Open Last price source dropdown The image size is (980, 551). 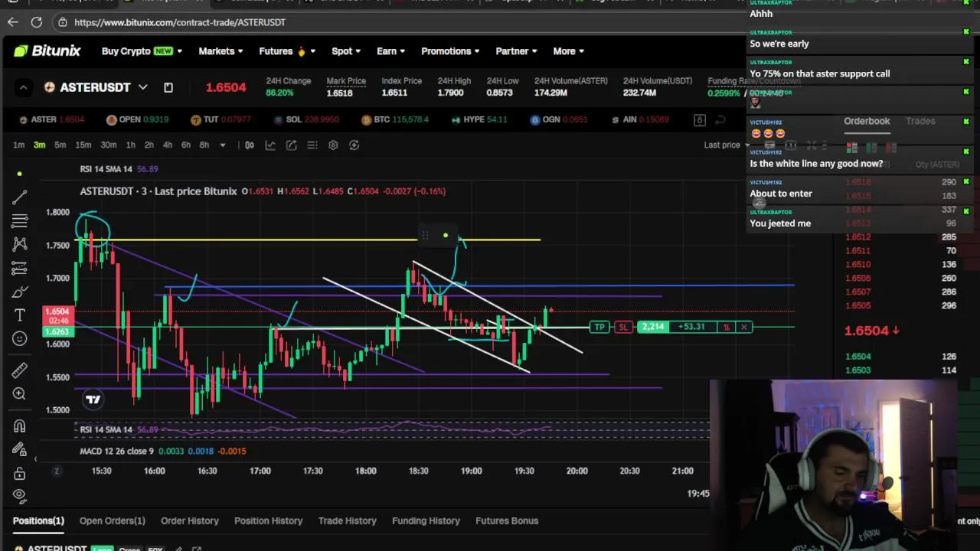727,145
